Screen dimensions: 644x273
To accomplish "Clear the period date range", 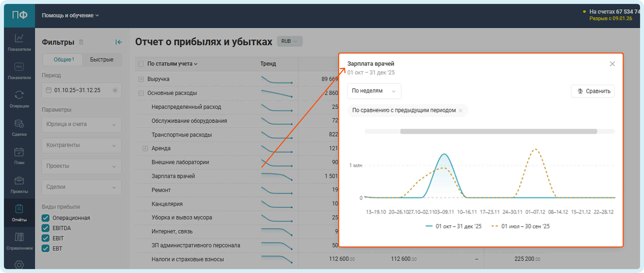I will (115, 90).
